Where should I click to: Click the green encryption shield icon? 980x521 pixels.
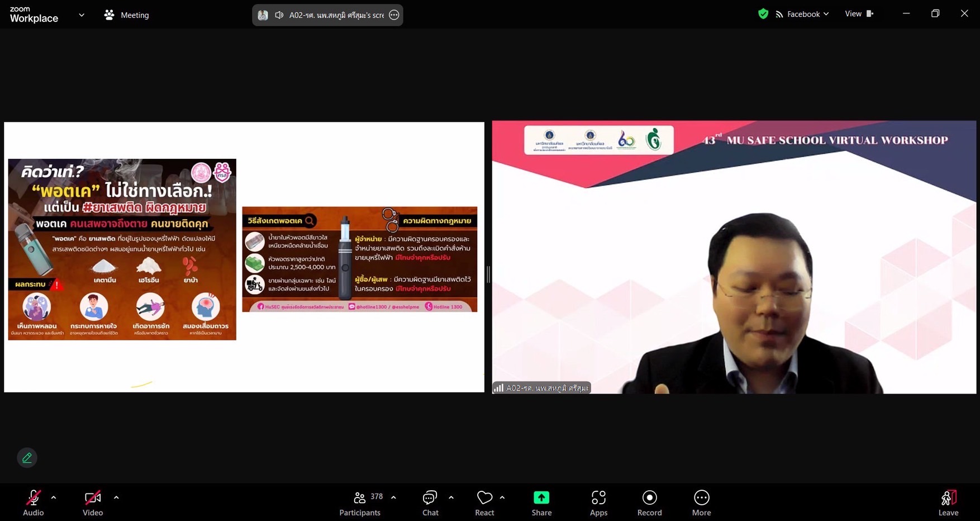tap(763, 14)
